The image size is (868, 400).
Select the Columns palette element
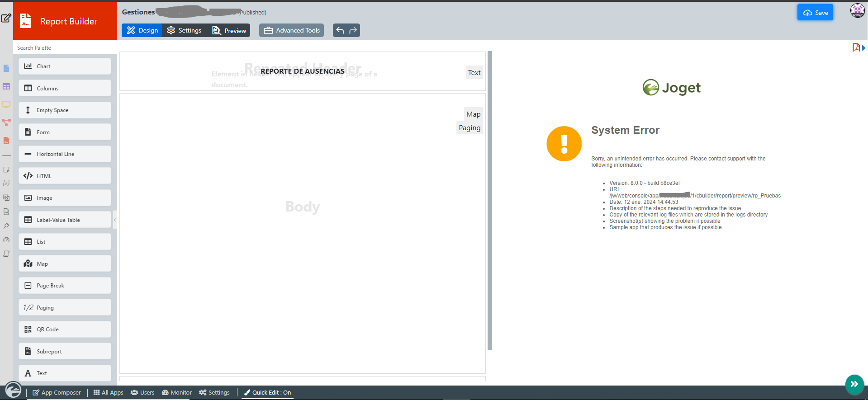pyautogui.click(x=65, y=88)
